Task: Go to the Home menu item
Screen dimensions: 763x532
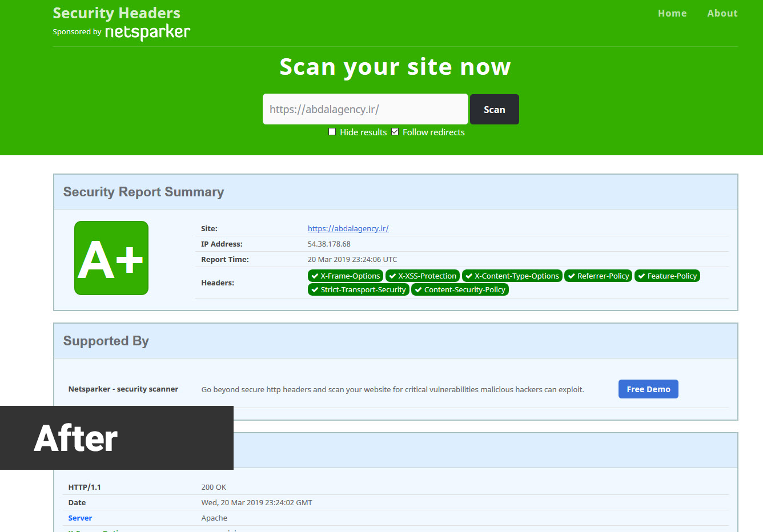Action: click(672, 13)
